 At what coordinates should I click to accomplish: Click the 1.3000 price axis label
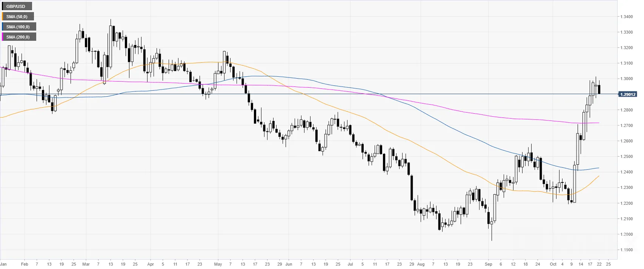pyautogui.click(x=627, y=79)
